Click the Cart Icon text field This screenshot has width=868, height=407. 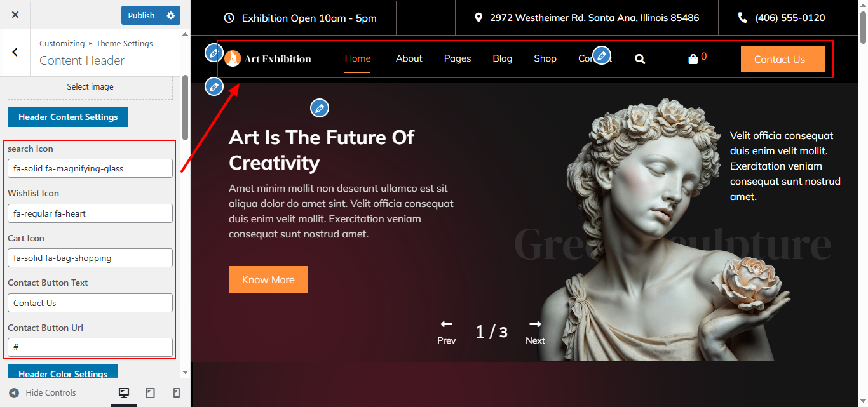coord(90,258)
